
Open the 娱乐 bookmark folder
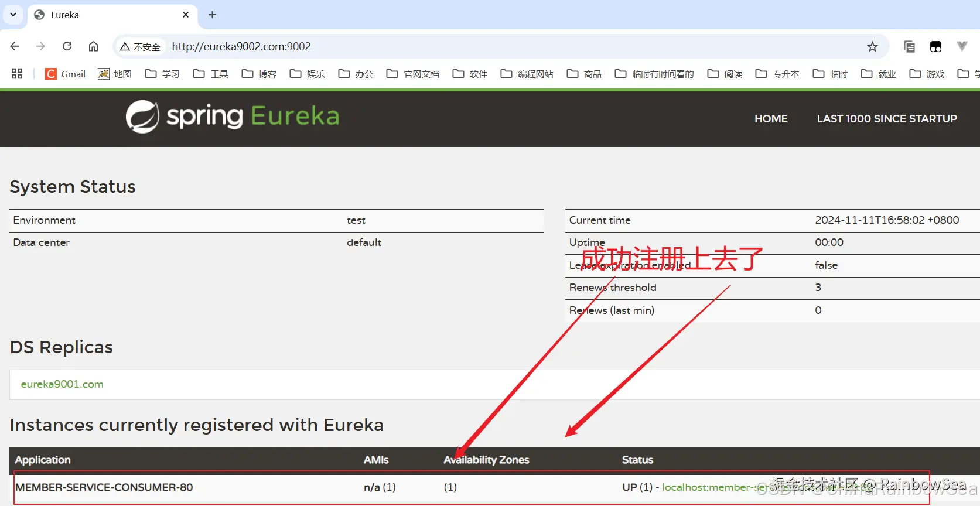[x=308, y=74]
